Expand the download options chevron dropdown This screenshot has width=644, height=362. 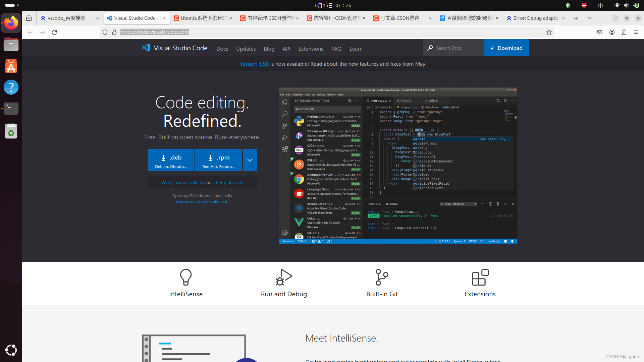click(x=250, y=160)
